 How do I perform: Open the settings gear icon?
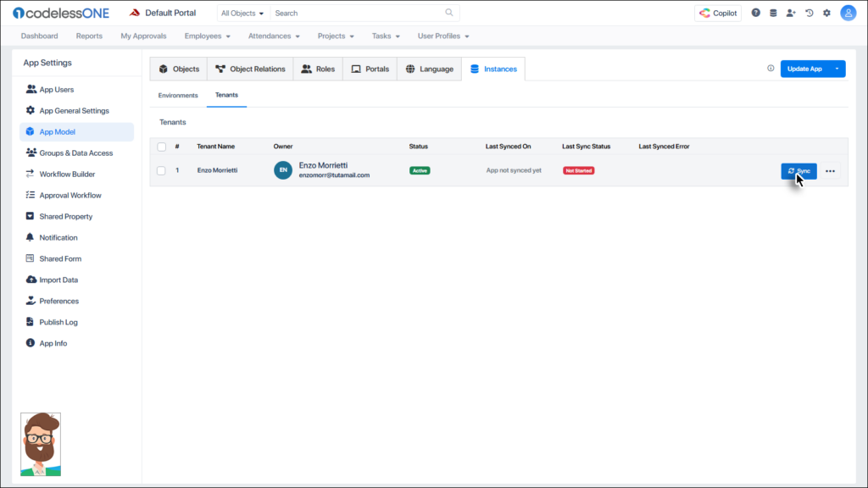(826, 13)
